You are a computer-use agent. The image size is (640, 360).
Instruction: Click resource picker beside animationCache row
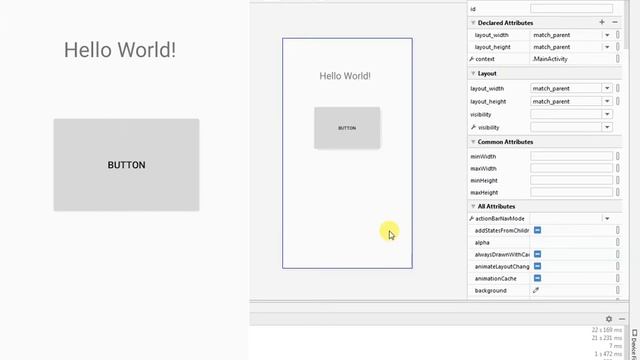[618, 278]
